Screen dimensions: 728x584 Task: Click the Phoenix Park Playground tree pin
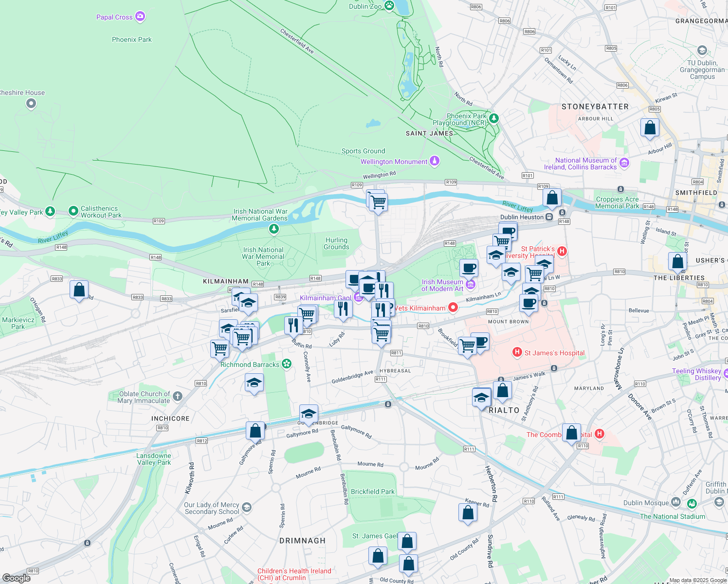click(x=494, y=118)
